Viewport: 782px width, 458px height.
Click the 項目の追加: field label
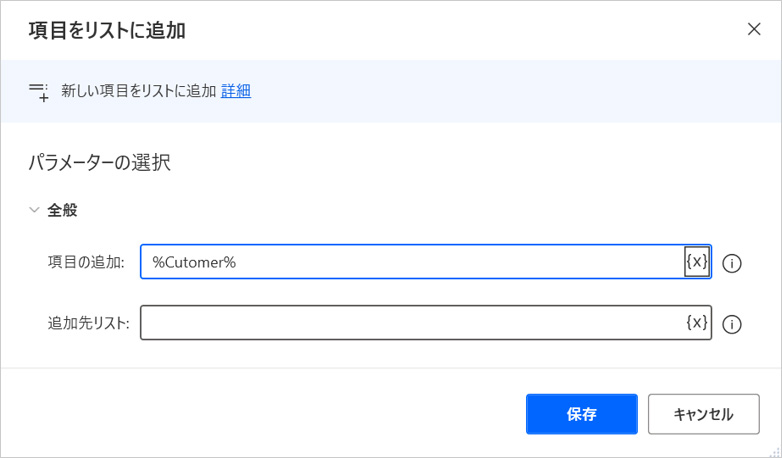[86, 263]
